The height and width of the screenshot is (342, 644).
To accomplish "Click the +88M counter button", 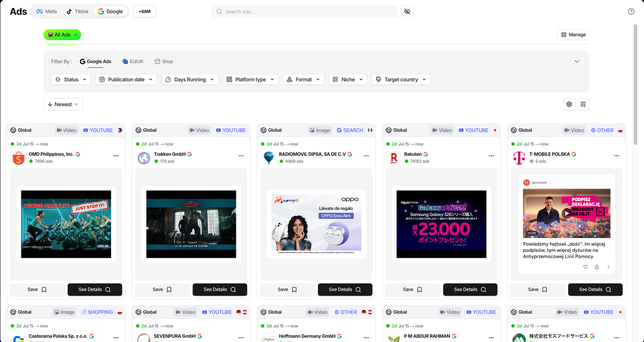I will (144, 11).
